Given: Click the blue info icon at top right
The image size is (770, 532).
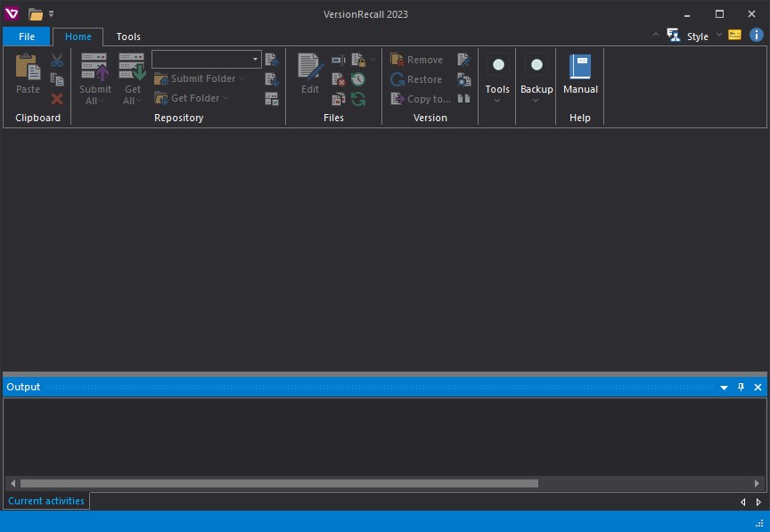Looking at the screenshot, I should click(x=757, y=36).
